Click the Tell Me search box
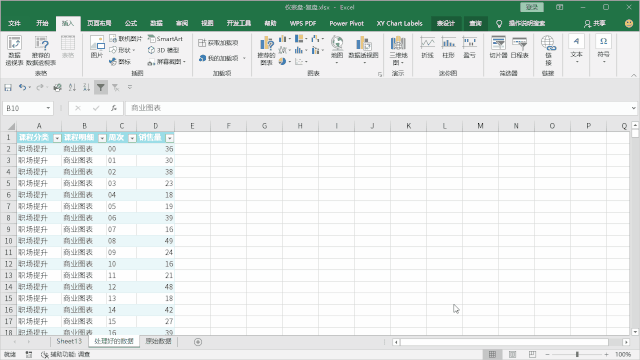Viewport: 640px width, 360px height. 527,23
